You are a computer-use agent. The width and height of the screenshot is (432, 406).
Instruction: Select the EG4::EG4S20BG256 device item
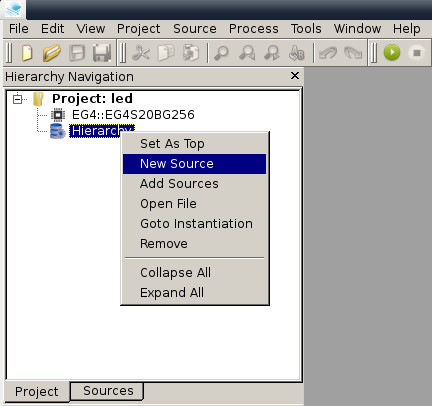click(x=133, y=115)
